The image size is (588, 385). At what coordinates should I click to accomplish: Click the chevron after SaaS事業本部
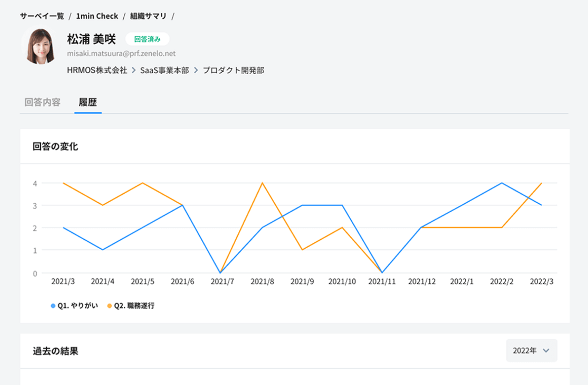(x=196, y=70)
